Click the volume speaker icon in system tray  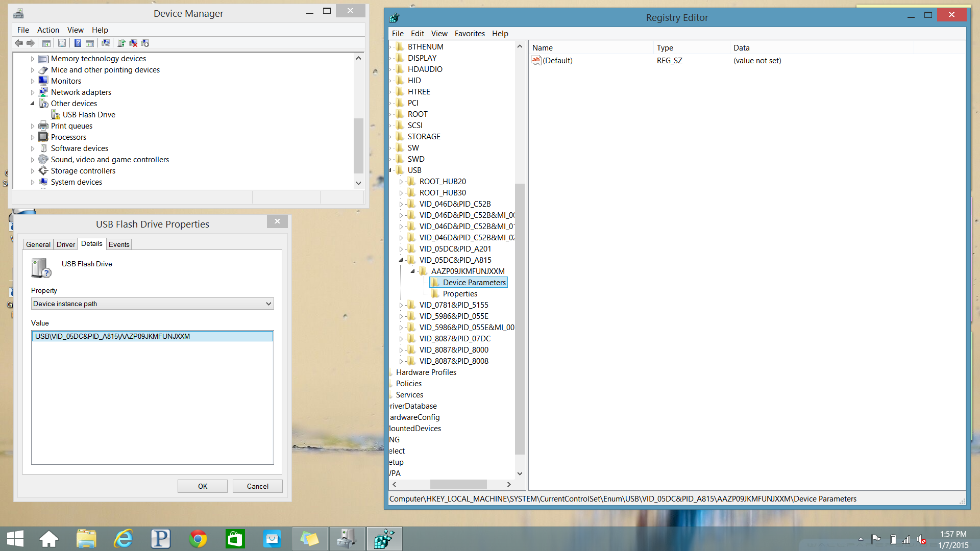pos(921,539)
